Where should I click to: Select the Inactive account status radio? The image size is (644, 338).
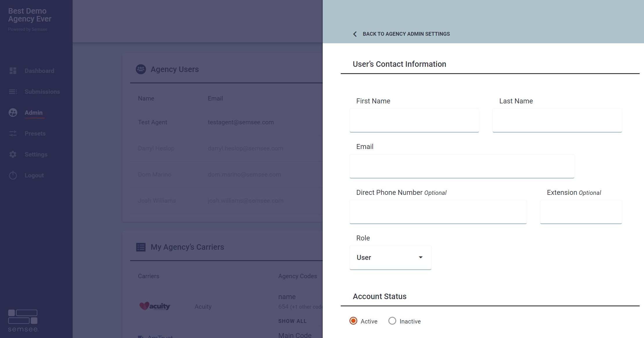392,321
